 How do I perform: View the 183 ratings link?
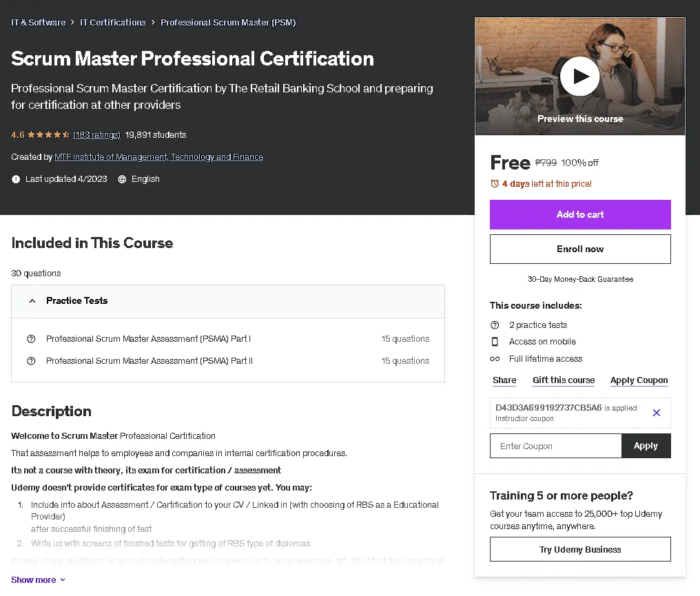[x=96, y=135]
